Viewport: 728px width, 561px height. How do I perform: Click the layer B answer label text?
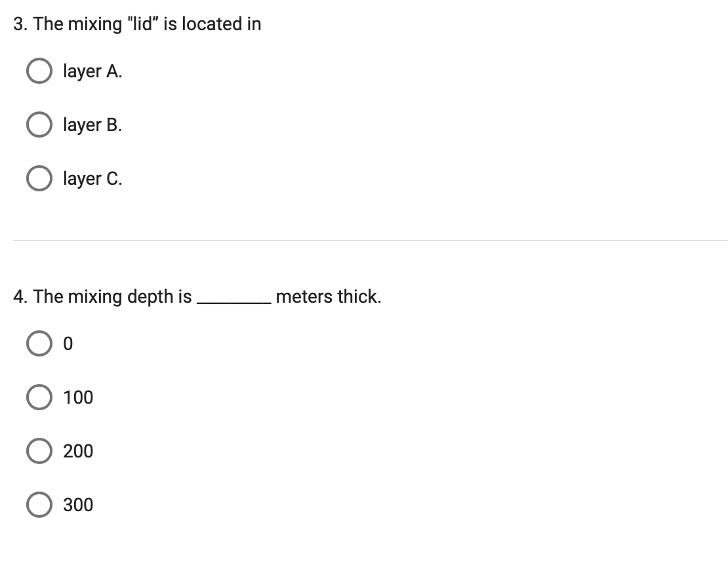pos(92,125)
